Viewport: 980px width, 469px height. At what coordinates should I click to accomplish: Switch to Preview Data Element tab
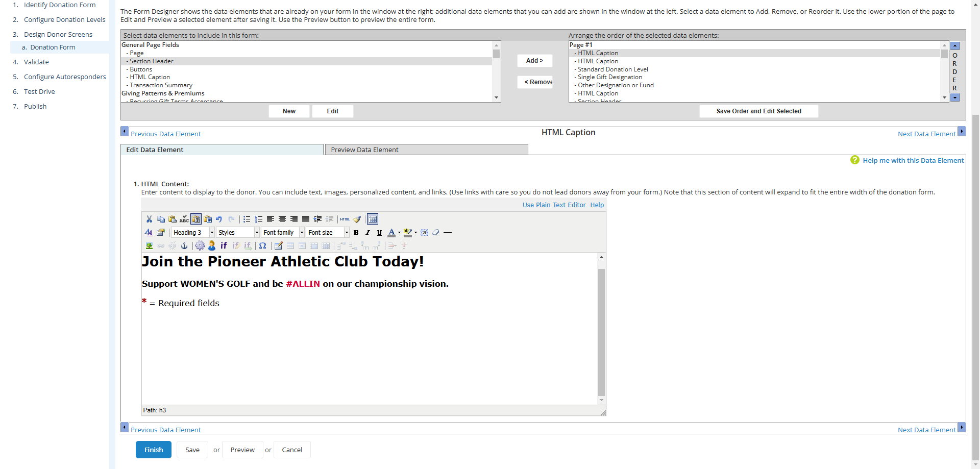pyautogui.click(x=426, y=150)
